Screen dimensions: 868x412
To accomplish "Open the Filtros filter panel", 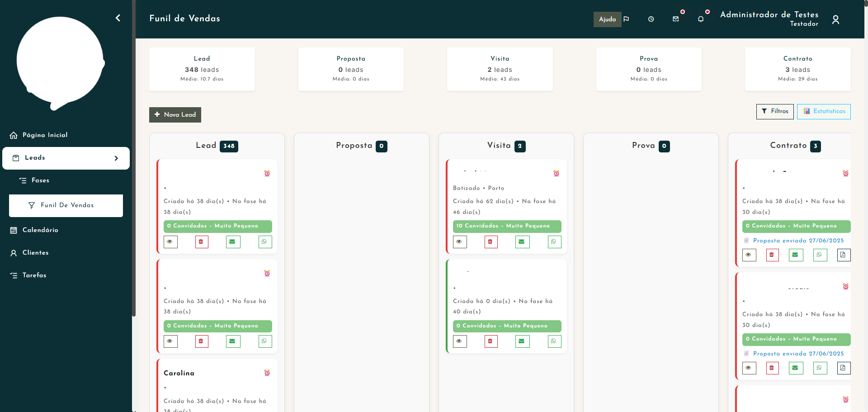I will [774, 111].
